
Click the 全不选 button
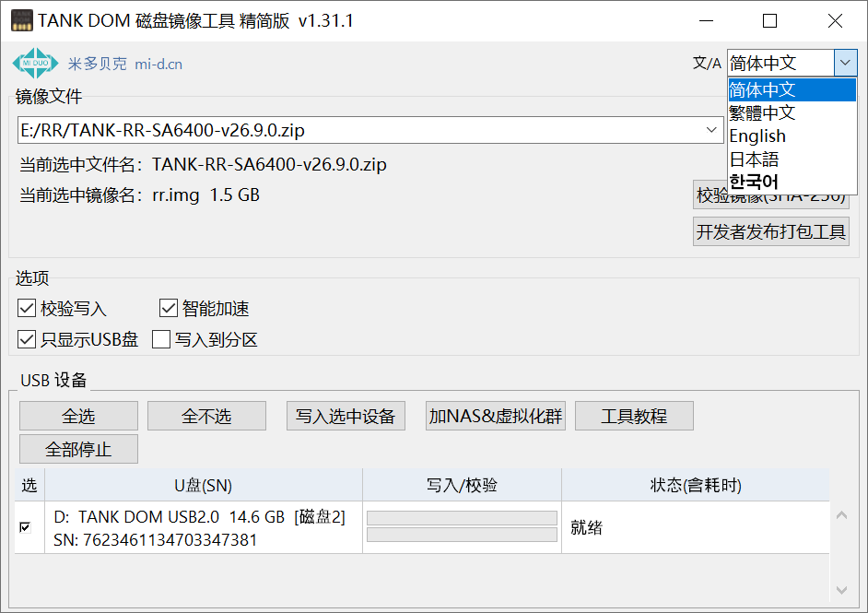(206, 416)
